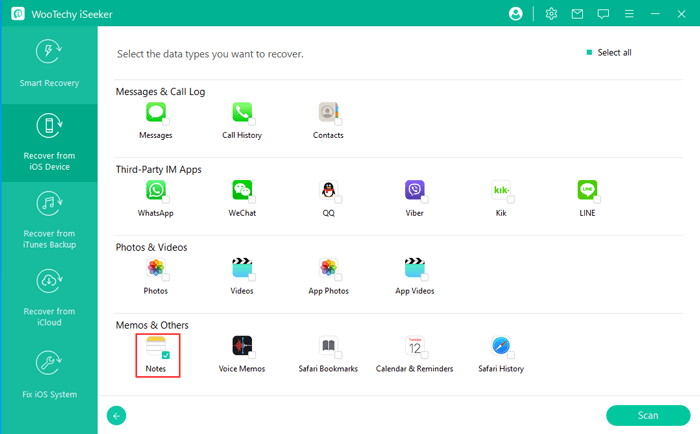This screenshot has height=434, width=700.
Task: Open the feedback chat bubble icon
Action: coord(603,14)
